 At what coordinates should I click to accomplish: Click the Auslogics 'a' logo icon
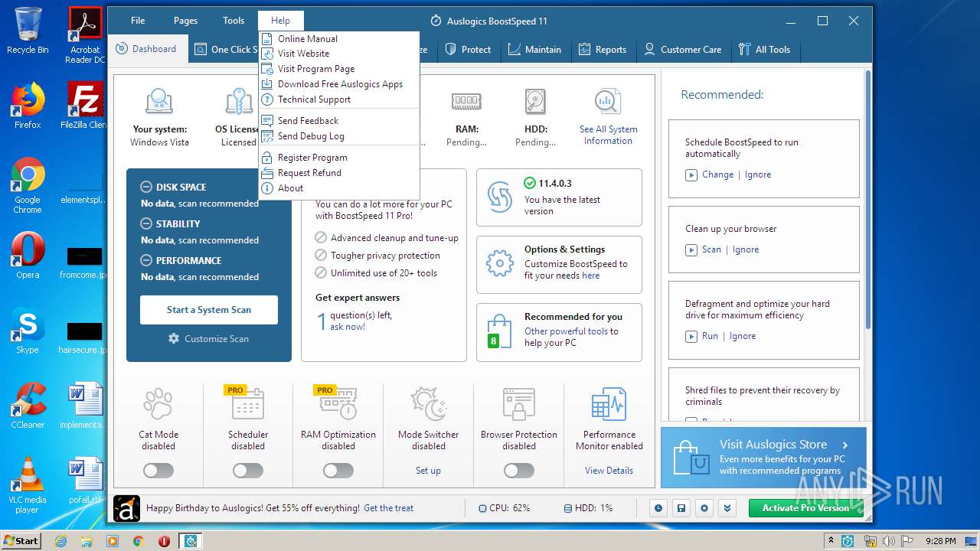pos(126,508)
